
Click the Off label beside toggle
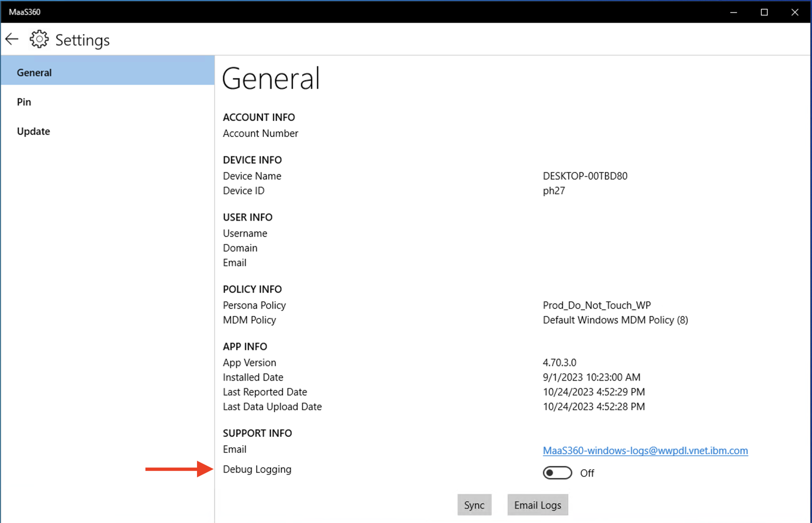click(x=587, y=473)
